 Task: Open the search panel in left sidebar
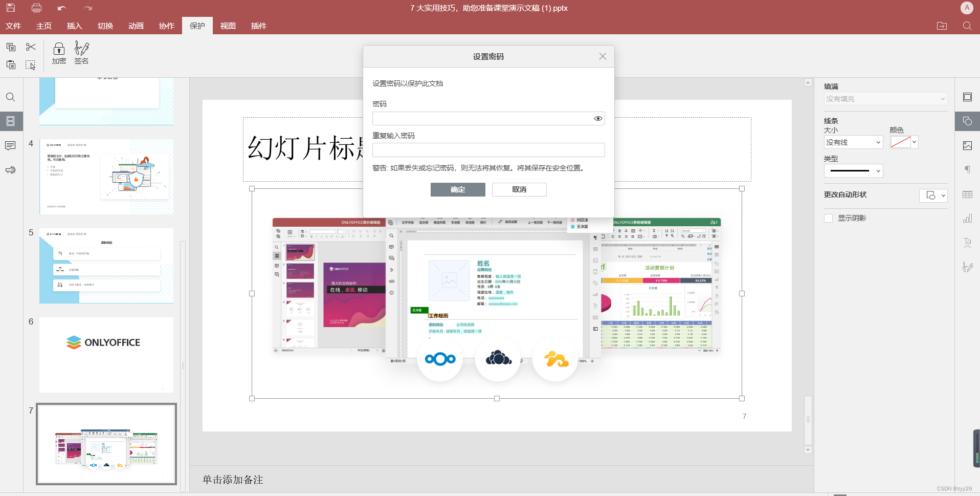click(x=10, y=97)
